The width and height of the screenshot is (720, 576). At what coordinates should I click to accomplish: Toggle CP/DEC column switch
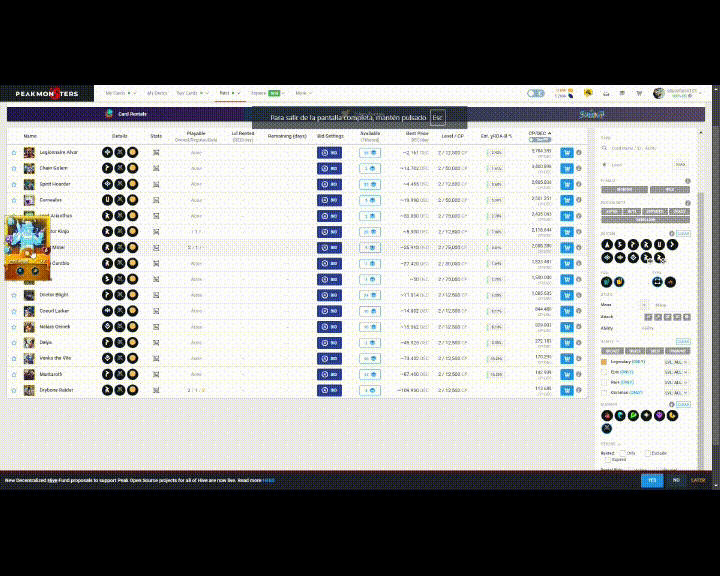point(540,140)
